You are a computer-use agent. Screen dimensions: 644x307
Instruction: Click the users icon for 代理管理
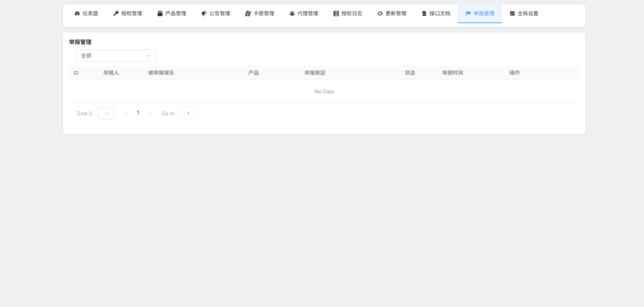(x=292, y=13)
